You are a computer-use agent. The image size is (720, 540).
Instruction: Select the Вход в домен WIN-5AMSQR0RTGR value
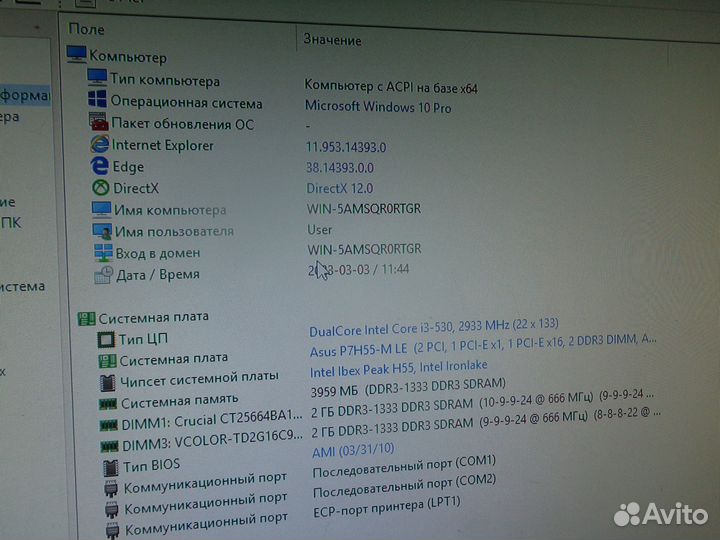coord(365,249)
